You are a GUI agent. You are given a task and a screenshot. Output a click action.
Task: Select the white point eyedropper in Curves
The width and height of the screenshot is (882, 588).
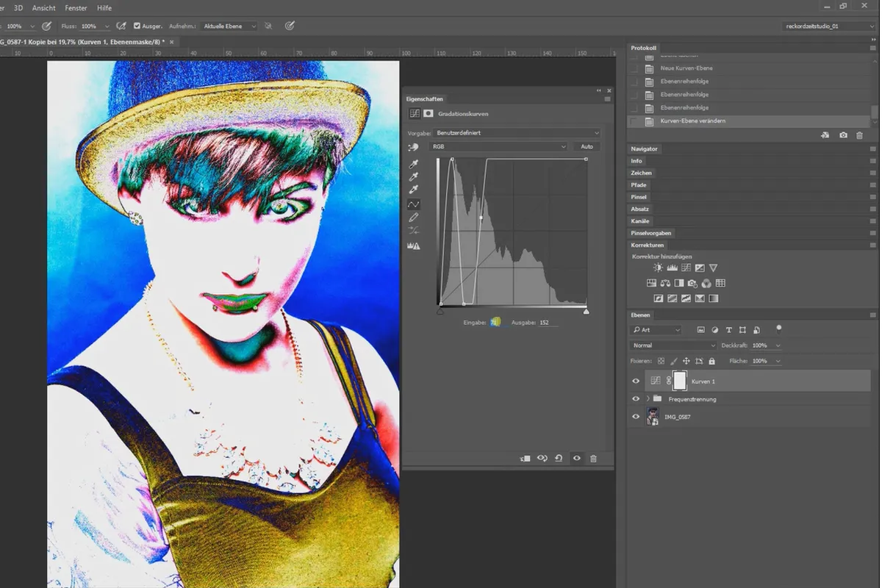click(x=414, y=190)
